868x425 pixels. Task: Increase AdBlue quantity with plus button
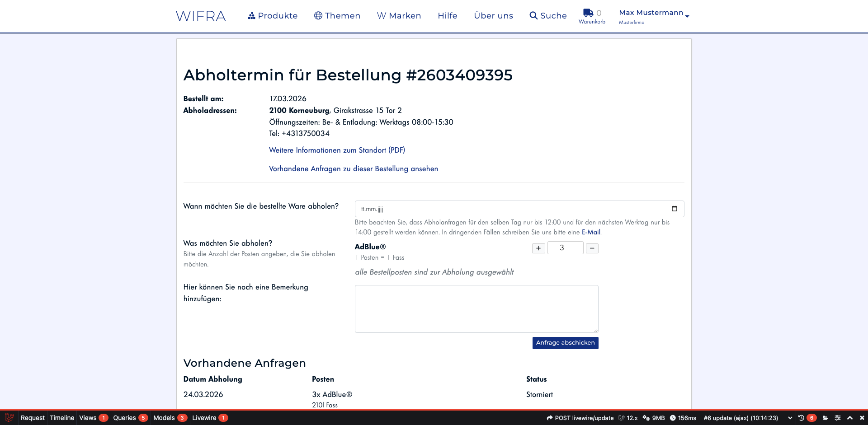pyautogui.click(x=538, y=248)
